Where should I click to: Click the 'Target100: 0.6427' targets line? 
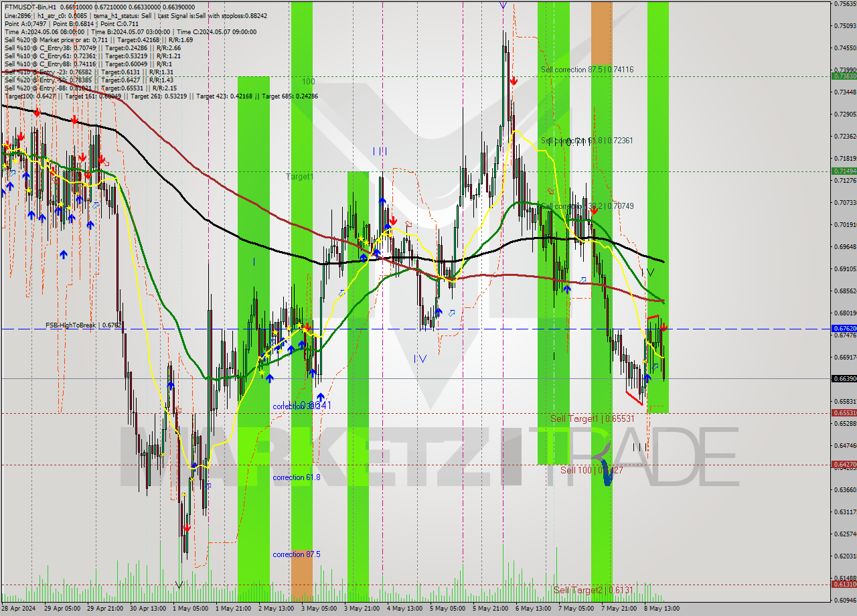pos(161,96)
